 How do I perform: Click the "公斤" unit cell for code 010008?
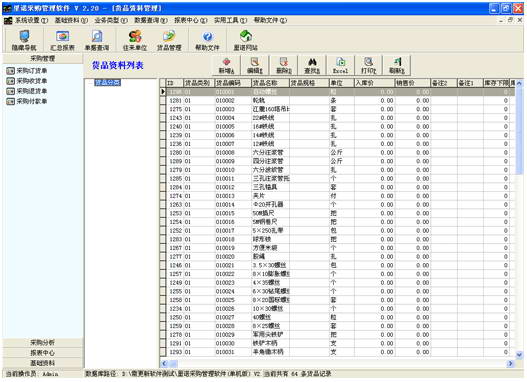click(341, 152)
